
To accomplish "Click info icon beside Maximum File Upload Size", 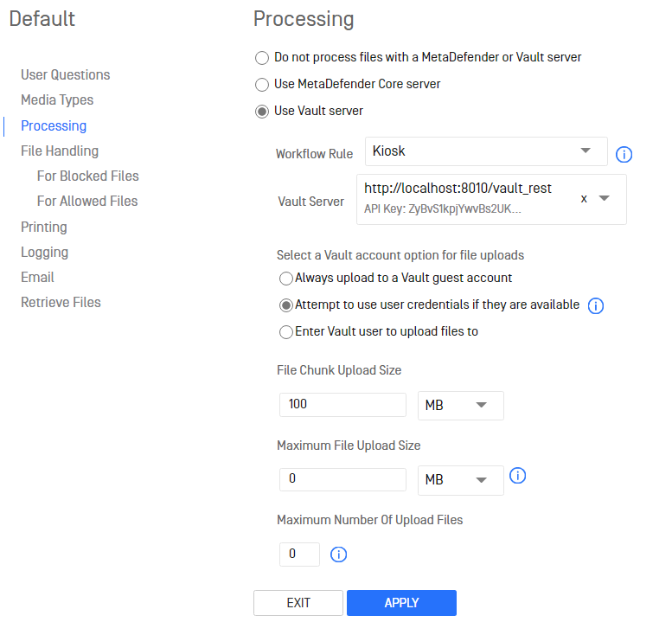I will pyautogui.click(x=518, y=476).
